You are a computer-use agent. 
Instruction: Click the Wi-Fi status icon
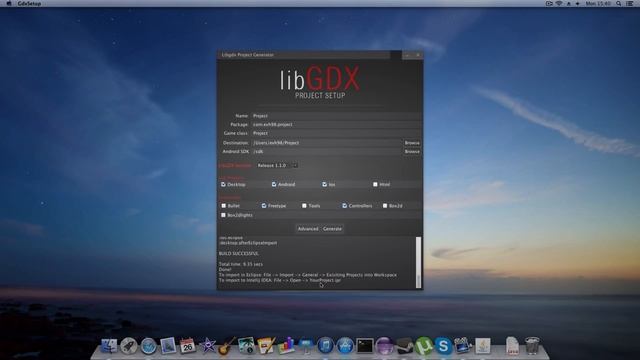[559, 3]
